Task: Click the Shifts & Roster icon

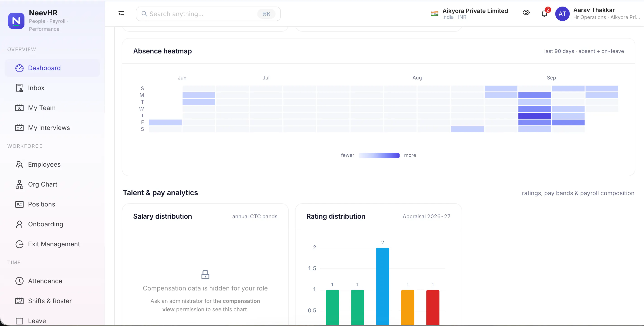Action: (19, 301)
